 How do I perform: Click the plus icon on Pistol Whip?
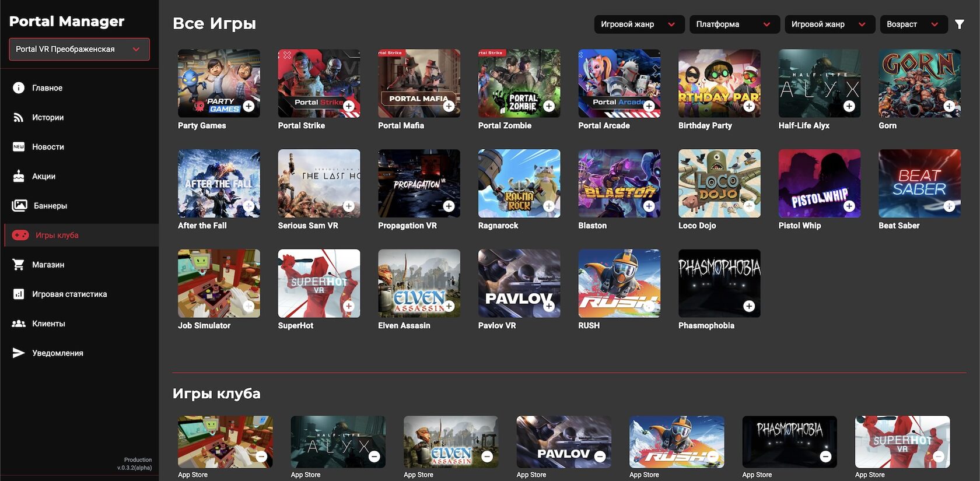click(849, 206)
